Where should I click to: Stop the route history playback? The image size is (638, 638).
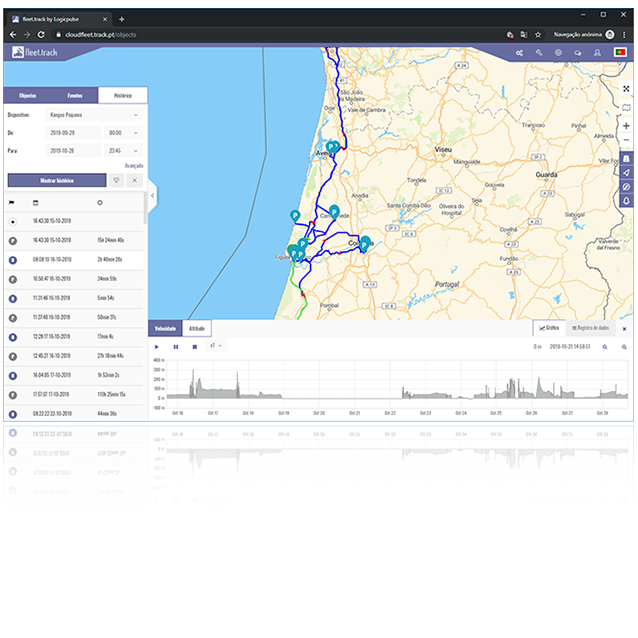point(195,347)
